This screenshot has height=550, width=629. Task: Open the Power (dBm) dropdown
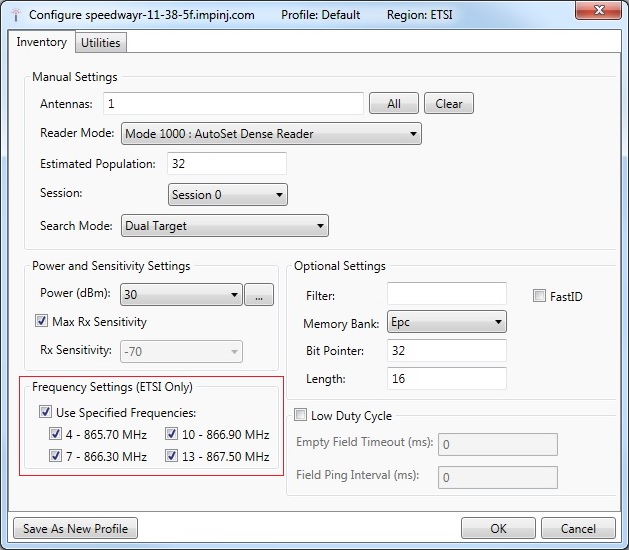[x=181, y=294]
